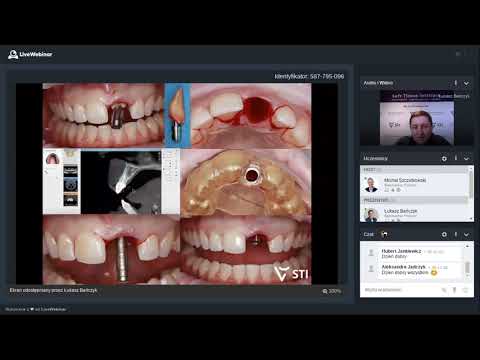The height and width of the screenshot is (360, 480).
Task: Open participants panel settings gear
Action: (444, 159)
